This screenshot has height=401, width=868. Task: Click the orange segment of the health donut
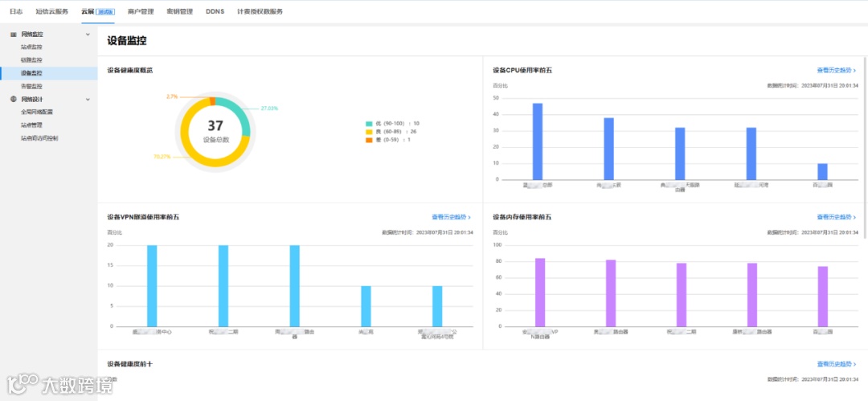point(212,101)
